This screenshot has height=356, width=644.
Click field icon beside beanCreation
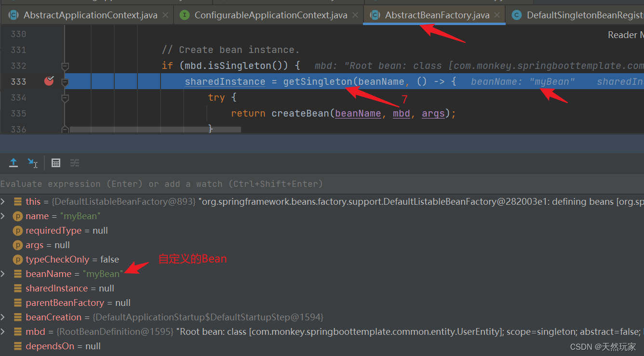[x=18, y=317]
